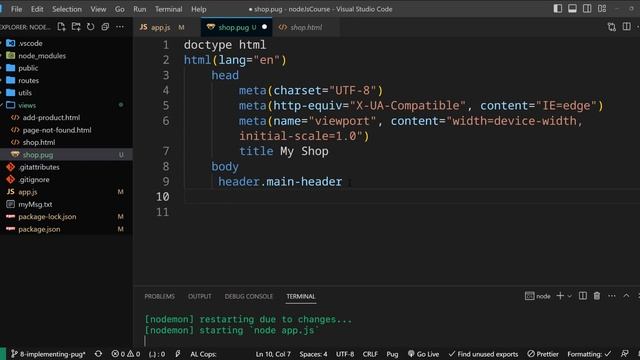The width and height of the screenshot is (640, 360).
Task: Click Ln 10, Col 7 cursor position
Action: coord(273,354)
